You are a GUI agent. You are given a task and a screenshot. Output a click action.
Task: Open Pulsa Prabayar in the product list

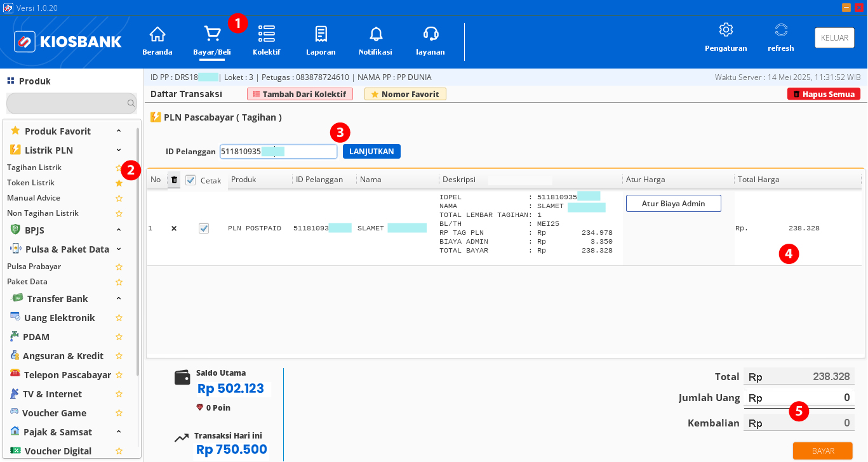point(34,267)
